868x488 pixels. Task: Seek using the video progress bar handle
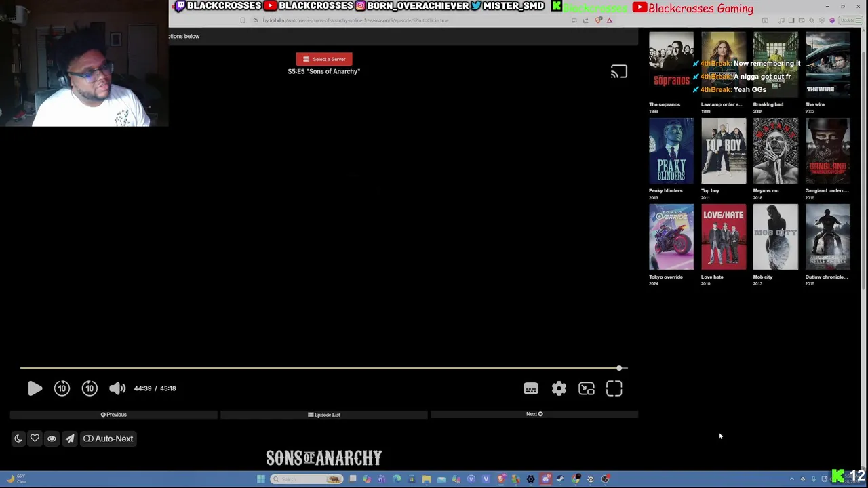coord(619,368)
